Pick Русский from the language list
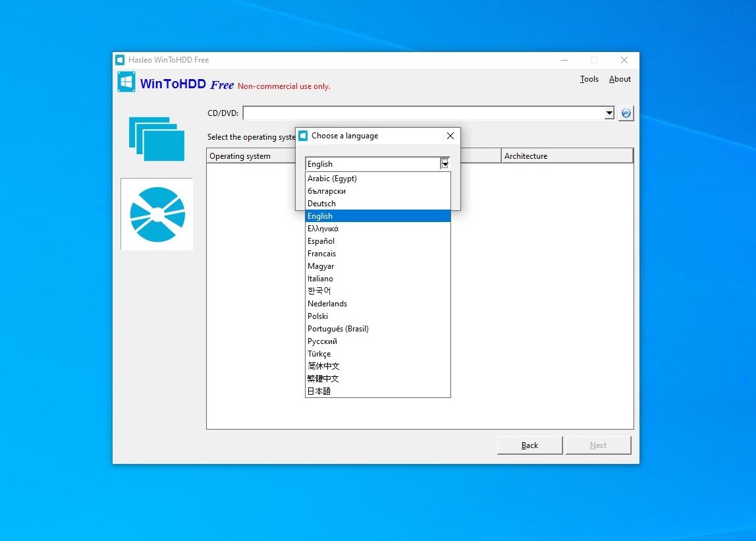The height and width of the screenshot is (541, 756). pos(378,341)
